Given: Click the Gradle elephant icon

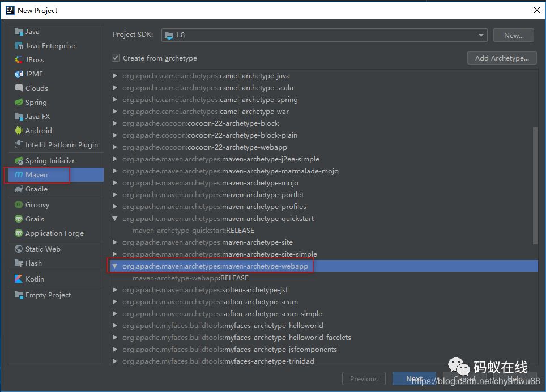Looking at the screenshot, I should (19, 189).
